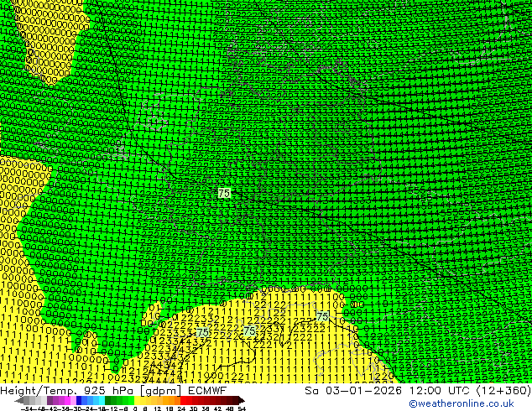Image resolution: width=532 pixels, height=411 pixels.
Task: Click the gray left arrow end of the color scale
Action: pyautogui.click(x=18, y=400)
